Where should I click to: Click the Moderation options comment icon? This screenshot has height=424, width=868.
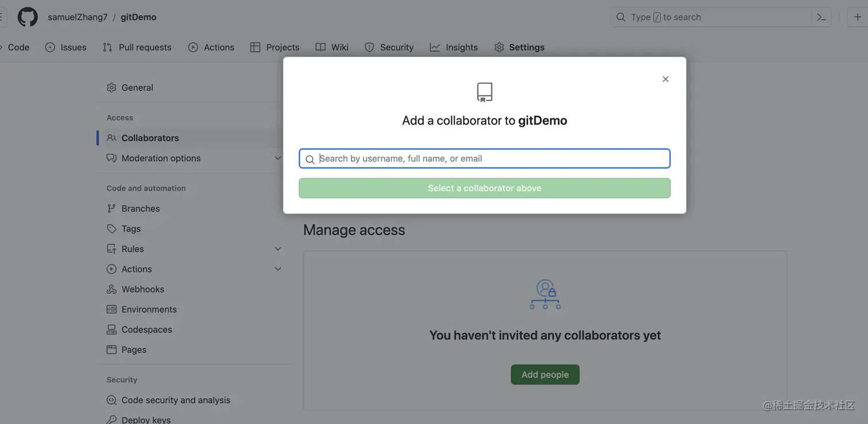[x=111, y=158]
